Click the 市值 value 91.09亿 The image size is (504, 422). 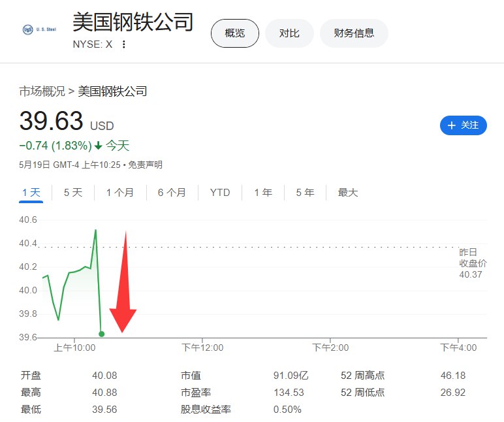pos(291,376)
